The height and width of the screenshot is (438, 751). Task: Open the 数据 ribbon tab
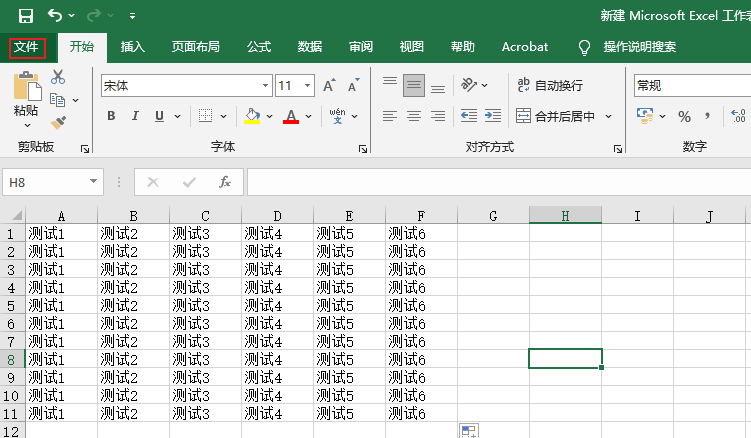(x=309, y=47)
